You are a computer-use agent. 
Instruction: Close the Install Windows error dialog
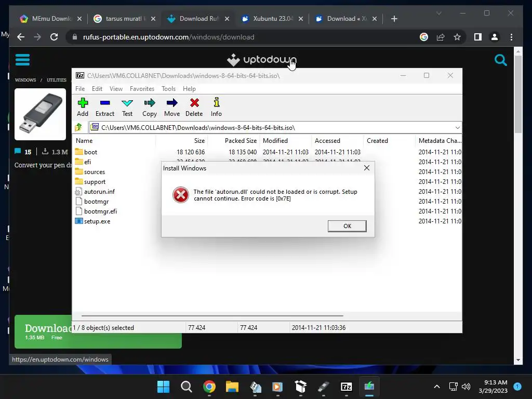click(366, 168)
